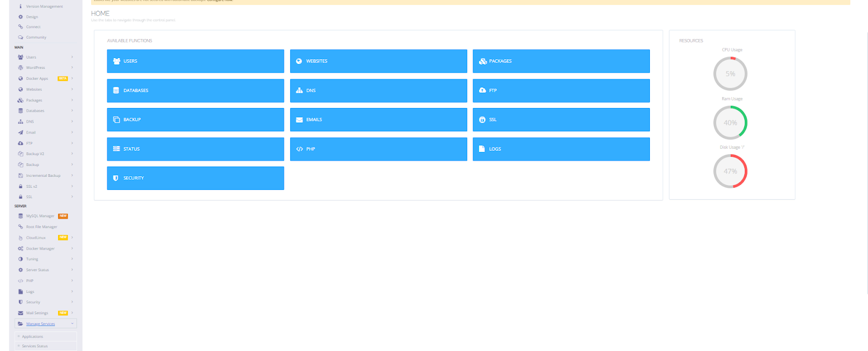Expand the FTP sidebar menu chevron
This screenshot has height=351, width=868.
coord(72,143)
